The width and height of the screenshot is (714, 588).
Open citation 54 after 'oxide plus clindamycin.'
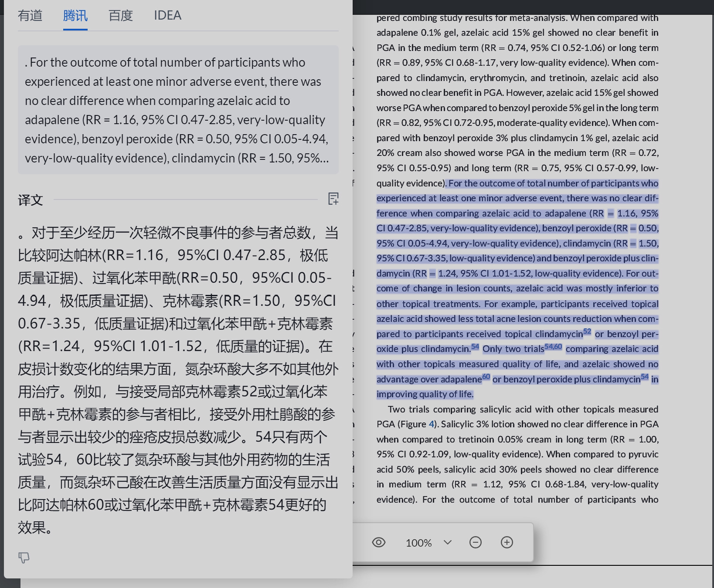coord(475,347)
